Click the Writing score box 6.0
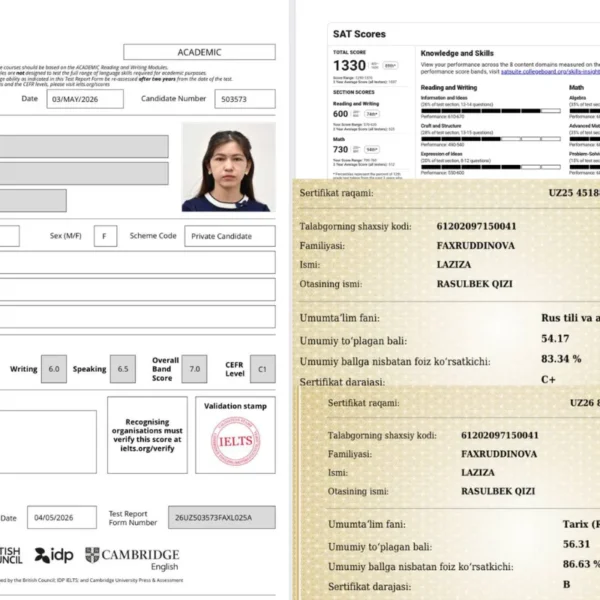The width and height of the screenshot is (600, 600). point(54,369)
